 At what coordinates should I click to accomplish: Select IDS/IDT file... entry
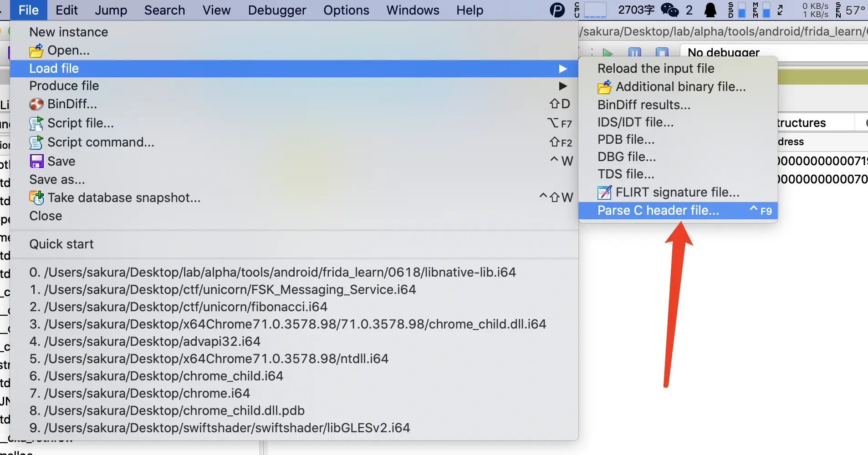click(x=678, y=122)
